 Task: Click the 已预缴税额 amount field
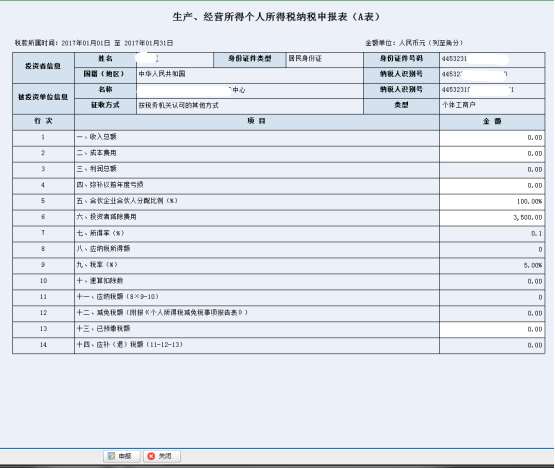[x=492, y=330]
